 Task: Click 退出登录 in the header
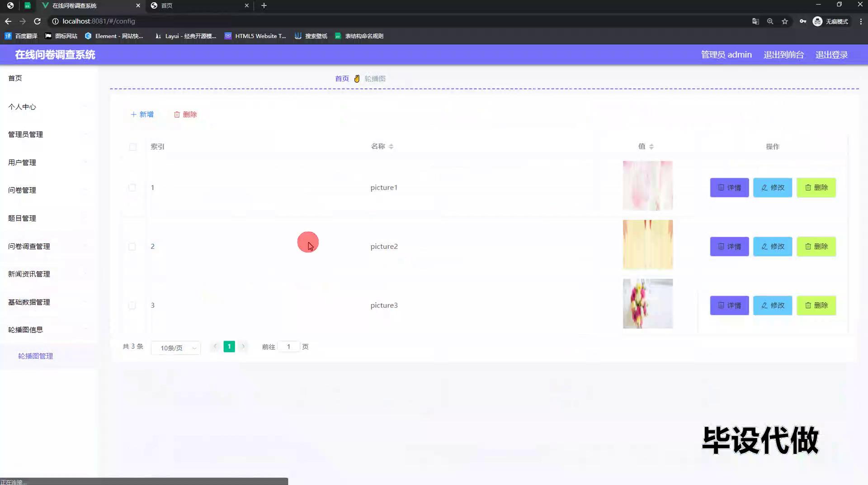831,55
